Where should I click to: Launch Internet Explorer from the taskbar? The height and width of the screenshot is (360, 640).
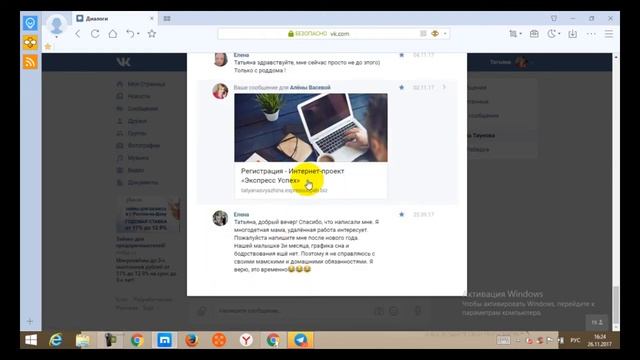tap(56, 340)
